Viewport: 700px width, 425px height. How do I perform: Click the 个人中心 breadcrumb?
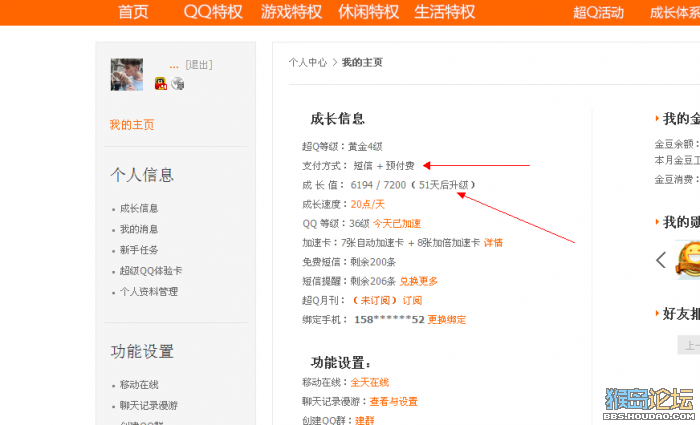(x=308, y=62)
